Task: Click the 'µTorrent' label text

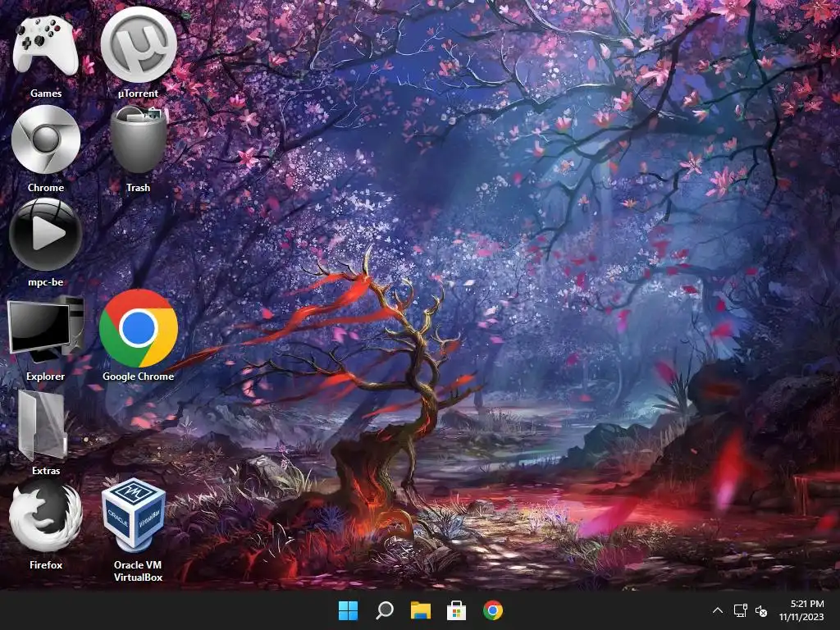Action: [x=138, y=94]
